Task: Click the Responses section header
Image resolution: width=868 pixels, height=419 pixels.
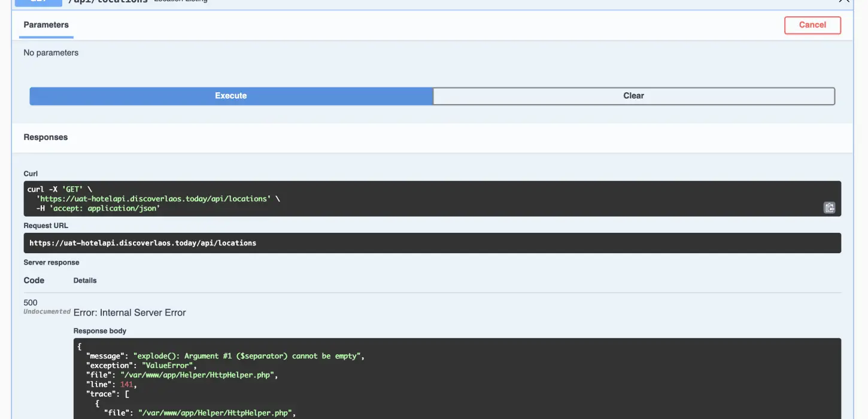Action: tap(45, 137)
